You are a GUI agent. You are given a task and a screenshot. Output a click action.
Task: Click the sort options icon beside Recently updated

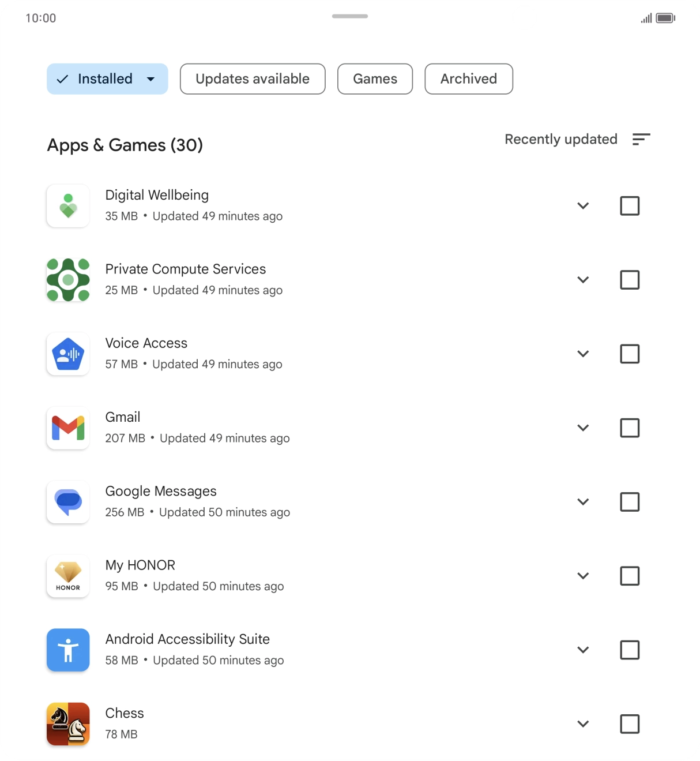point(641,139)
